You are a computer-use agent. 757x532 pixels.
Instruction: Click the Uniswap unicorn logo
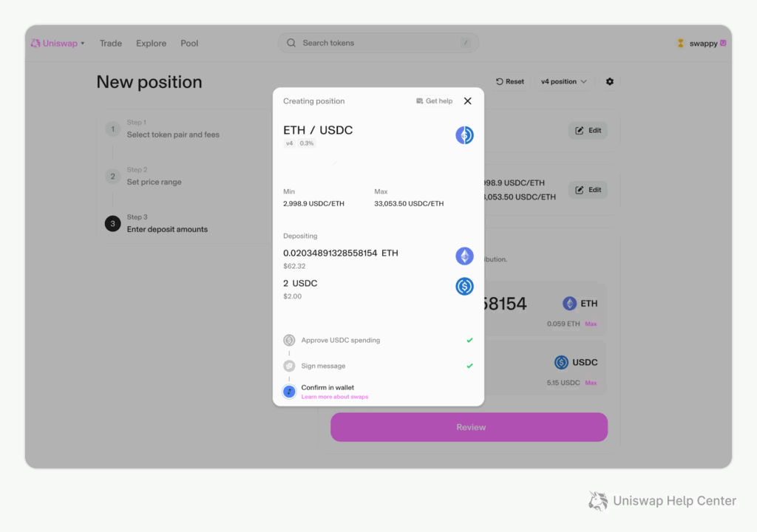coord(35,43)
